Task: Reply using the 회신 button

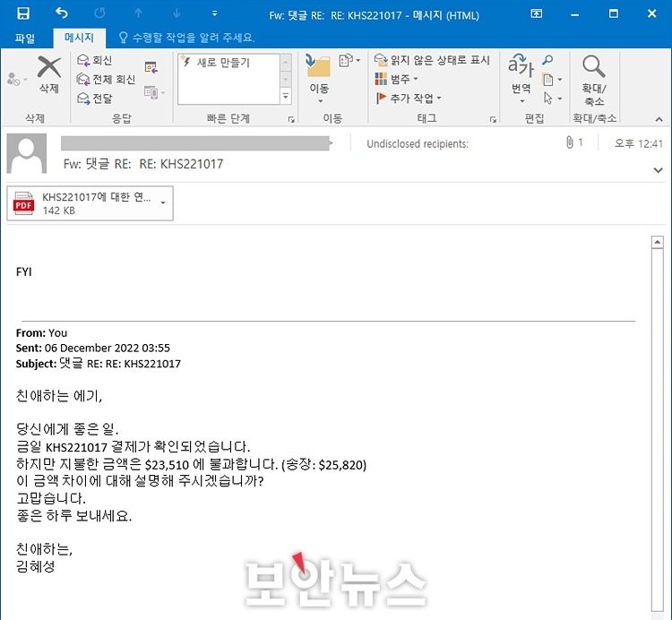Action: pyautogui.click(x=94, y=60)
